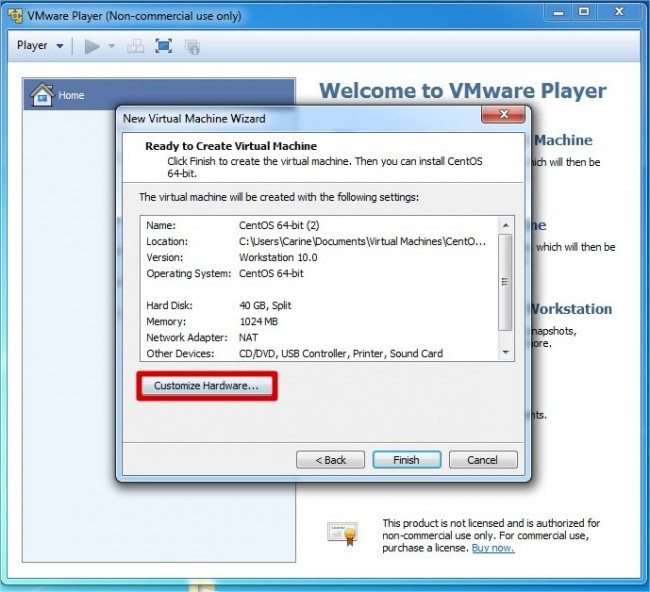Click the Ready to Create Virtual Machine heading
This screenshot has height=592, width=650.
click(231, 146)
